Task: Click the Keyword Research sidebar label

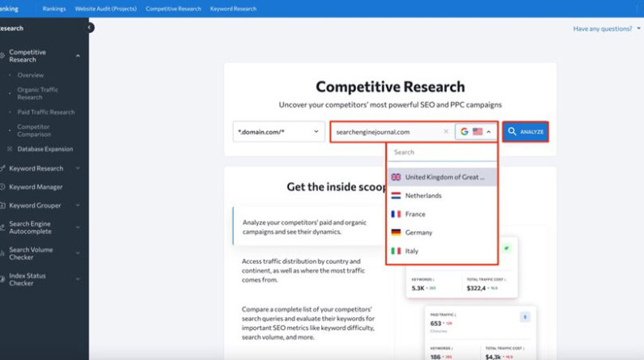Action: 36,168
